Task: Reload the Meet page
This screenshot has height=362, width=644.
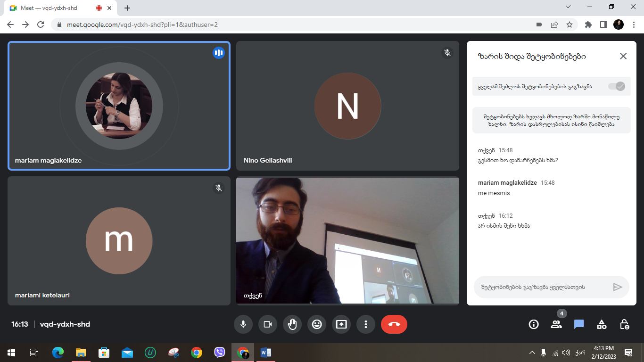Action: [41, 25]
